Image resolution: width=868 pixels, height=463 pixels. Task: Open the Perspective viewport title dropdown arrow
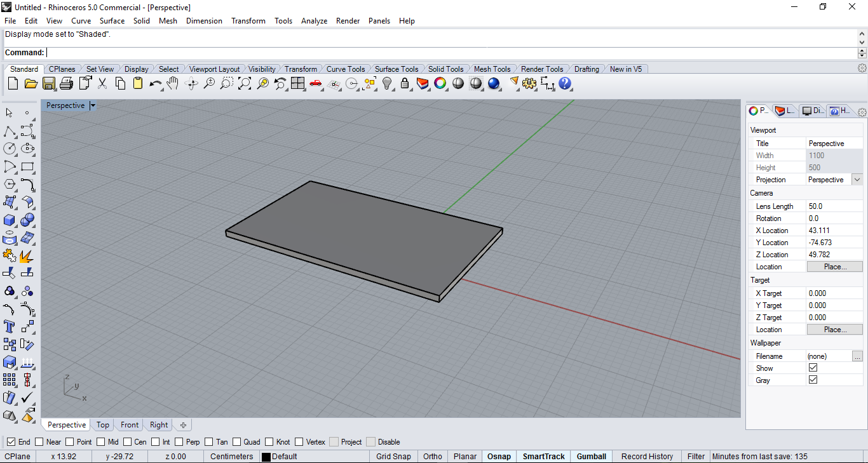(x=93, y=105)
